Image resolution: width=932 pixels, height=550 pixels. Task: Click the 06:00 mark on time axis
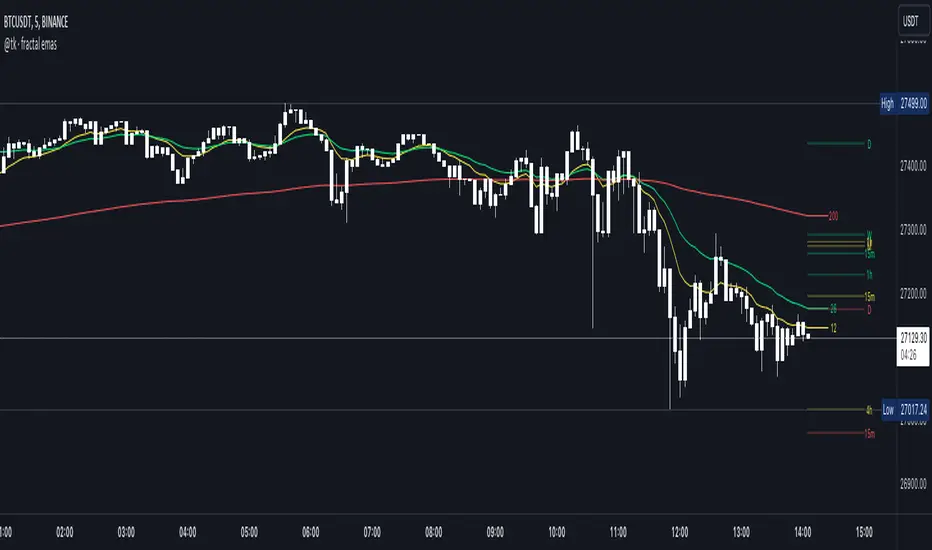point(310,532)
